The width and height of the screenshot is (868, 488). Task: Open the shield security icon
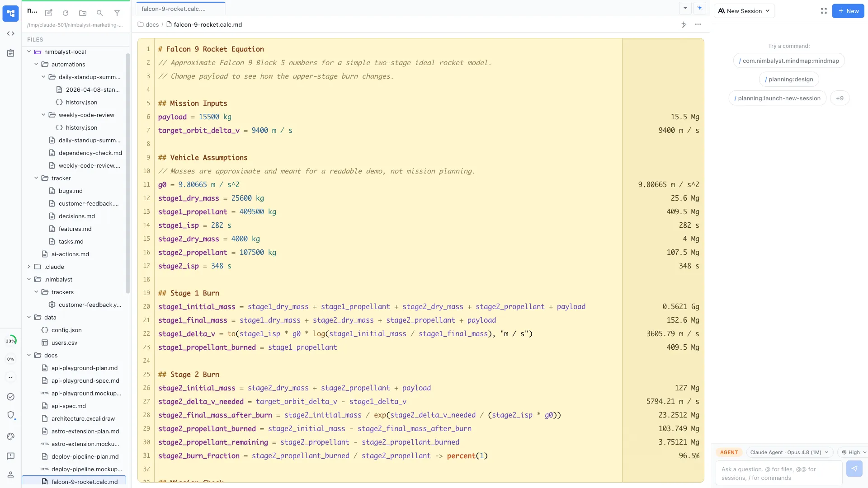pos(11,415)
